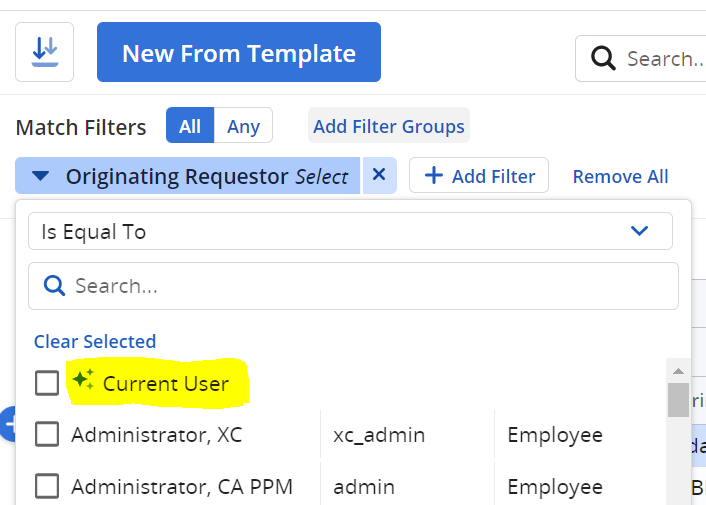The height and width of the screenshot is (505, 706).
Task: Select the Administrator, CA PPM checkbox
Action: pos(47,487)
